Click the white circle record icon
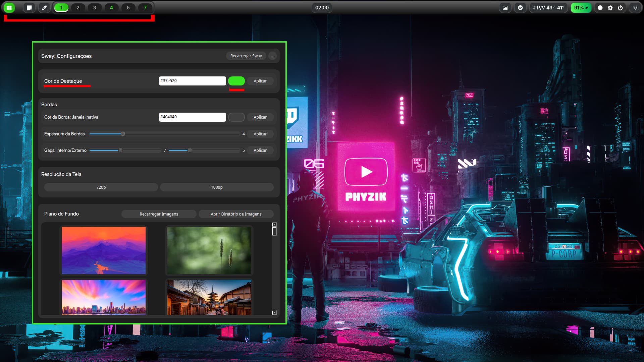This screenshot has width=644, height=362. [x=600, y=8]
